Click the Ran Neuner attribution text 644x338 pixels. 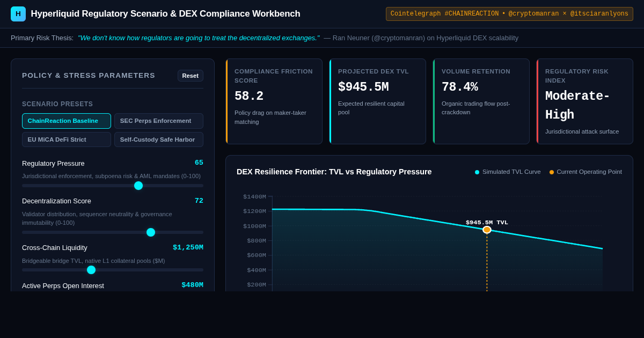click(421, 38)
